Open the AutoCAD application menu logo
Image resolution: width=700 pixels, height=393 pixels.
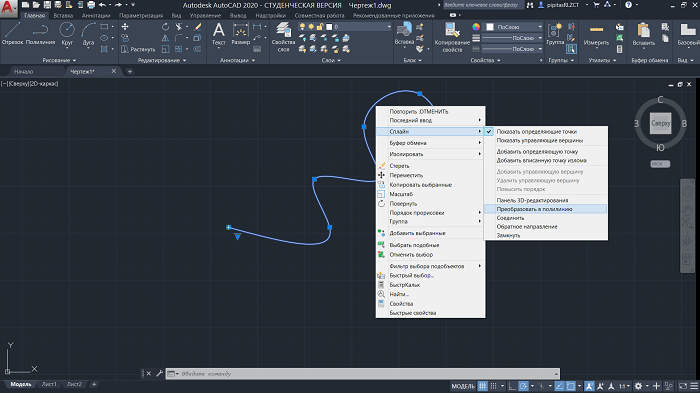coord(8,8)
